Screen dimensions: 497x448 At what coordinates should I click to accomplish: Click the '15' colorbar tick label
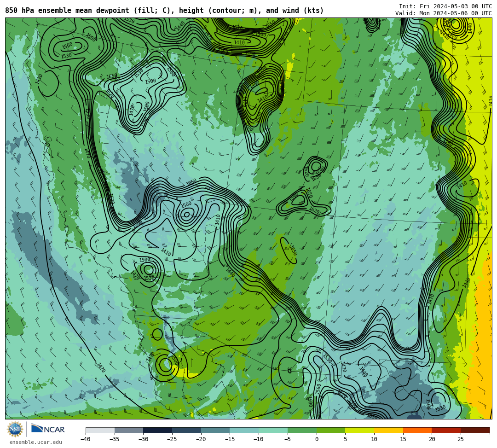point(403,439)
